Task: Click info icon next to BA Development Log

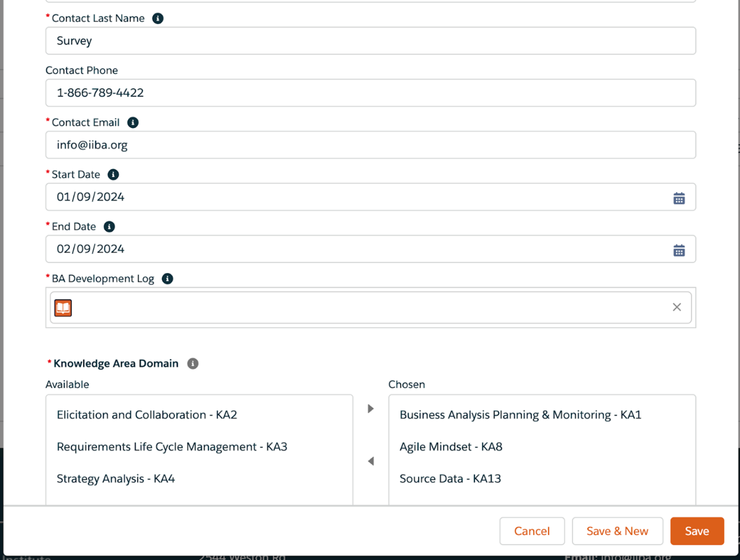Action: point(167,279)
